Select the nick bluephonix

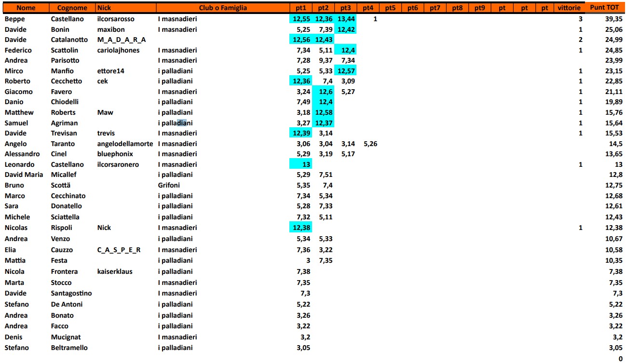click(x=115, y=154)
